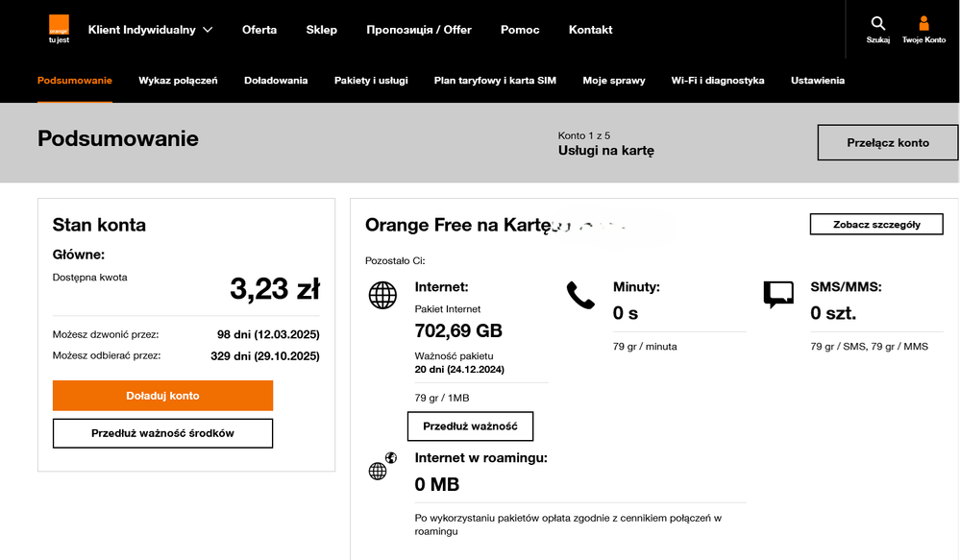Viewport: 960px width, 560px height.
Task: Open the search magnifier icon
Action: [877, 24]
